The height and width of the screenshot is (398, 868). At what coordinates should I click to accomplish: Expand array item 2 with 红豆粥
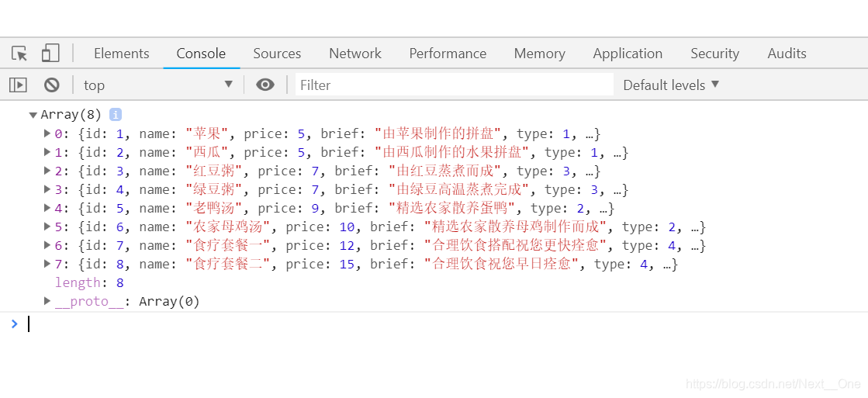tap(47, 171)
